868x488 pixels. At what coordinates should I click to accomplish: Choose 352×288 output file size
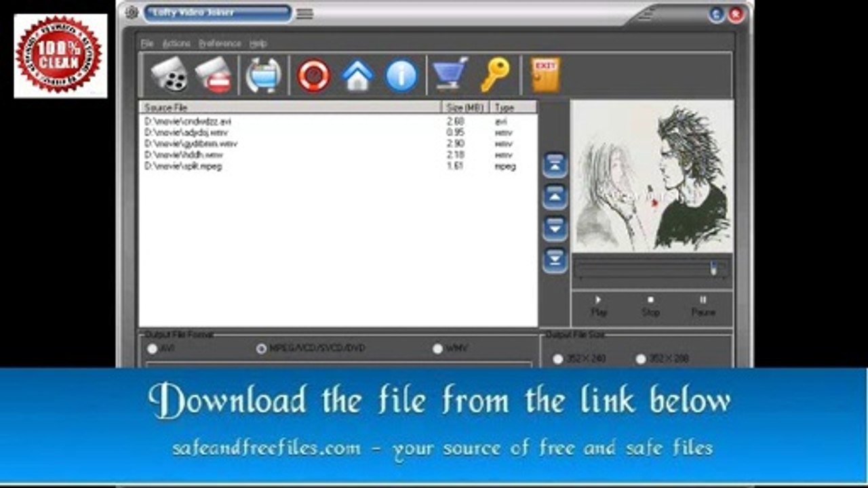point(641,359)
